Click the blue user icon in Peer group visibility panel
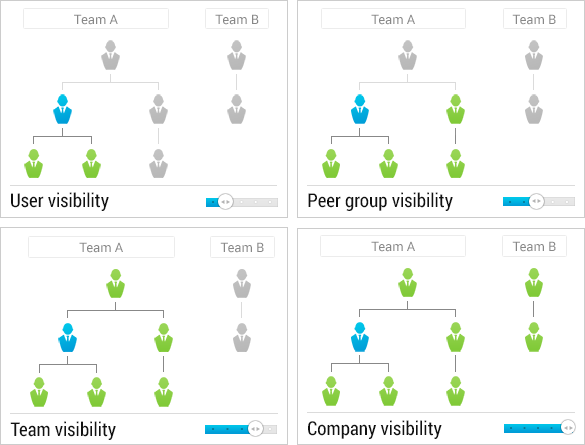Viewport: 585px width, 445px height. click(360, 109)
